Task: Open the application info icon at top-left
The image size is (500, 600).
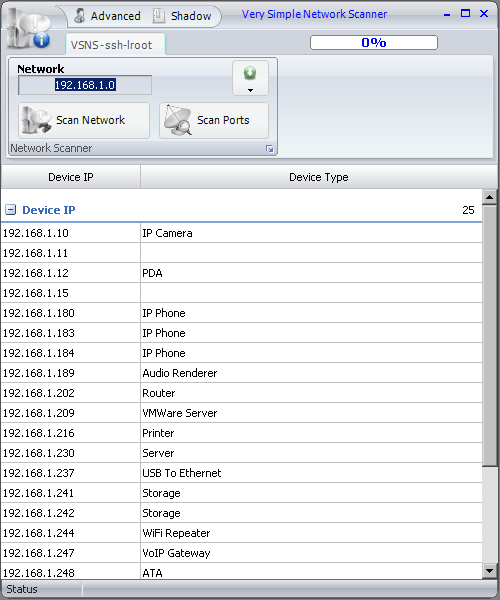Action: tap(28, 29)
